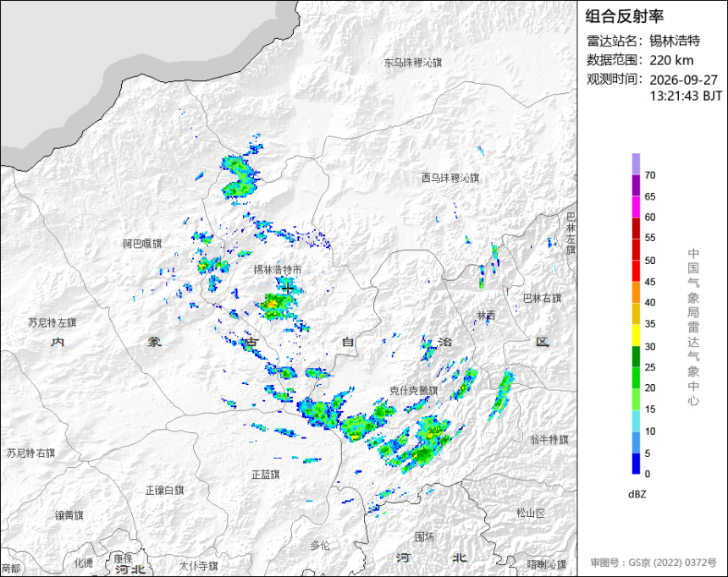Click the 林西 place label
The height and width of the screenshot is (577, 728).
(x=486, y=316)
